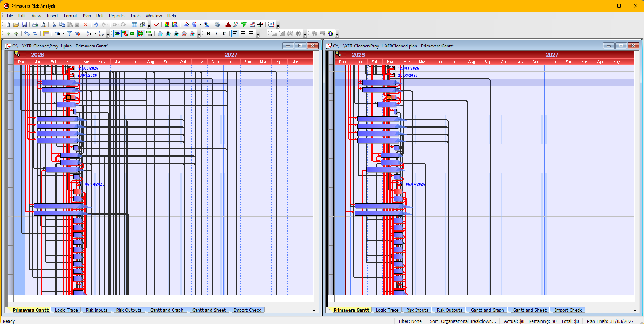This screenshot has height=324, width=644.
Task: Switch to Risk Inputs tab in Proy-1_XERCleaned.plan window
Action: (417, 310)
